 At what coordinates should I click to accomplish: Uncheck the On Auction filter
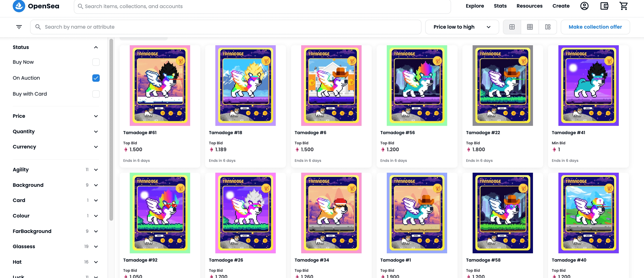pos(96,78)
